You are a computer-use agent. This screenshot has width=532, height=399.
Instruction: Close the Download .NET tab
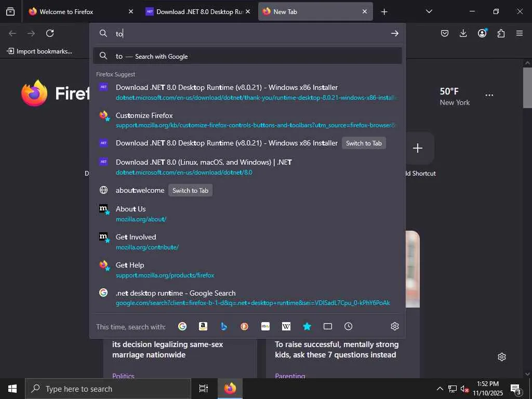[x=248, y=11]
